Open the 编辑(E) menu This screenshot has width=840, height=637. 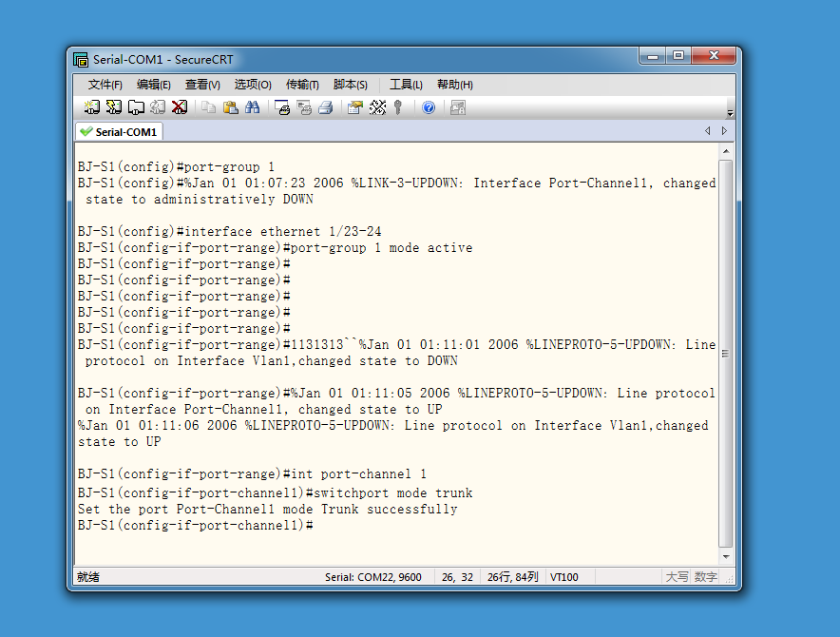click(x=153, y=85)
